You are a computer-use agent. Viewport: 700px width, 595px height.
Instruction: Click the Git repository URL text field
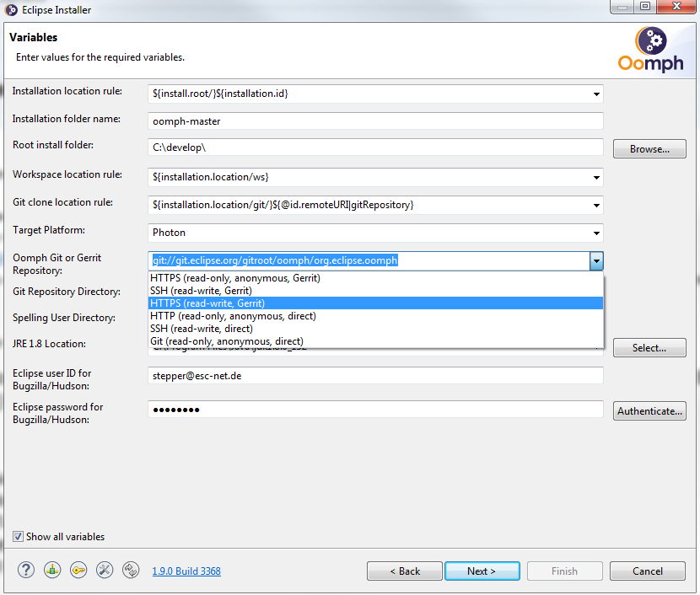[x=369, y=260]
